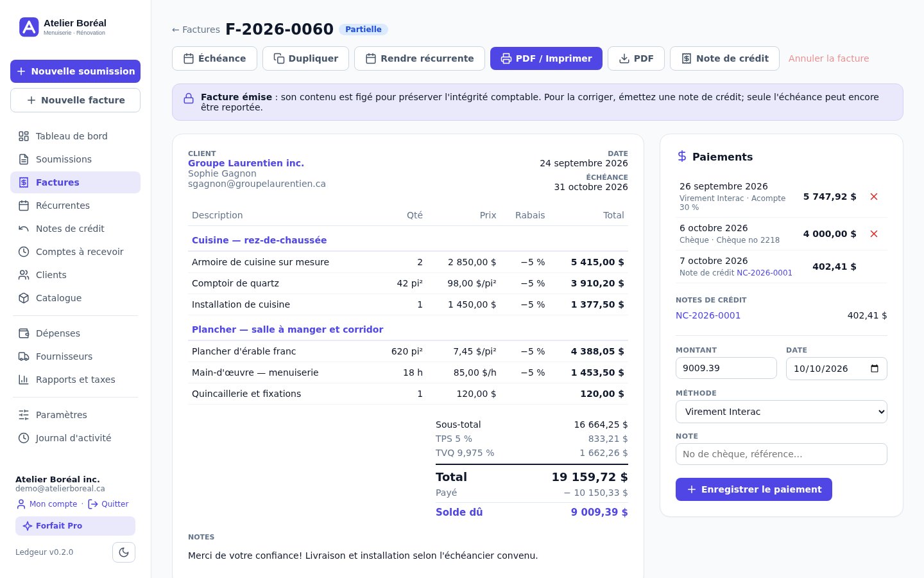Image resolution: width=924 pixels, height=578 pixels.
Task: Open Paramètres settings
Action: 75,415
